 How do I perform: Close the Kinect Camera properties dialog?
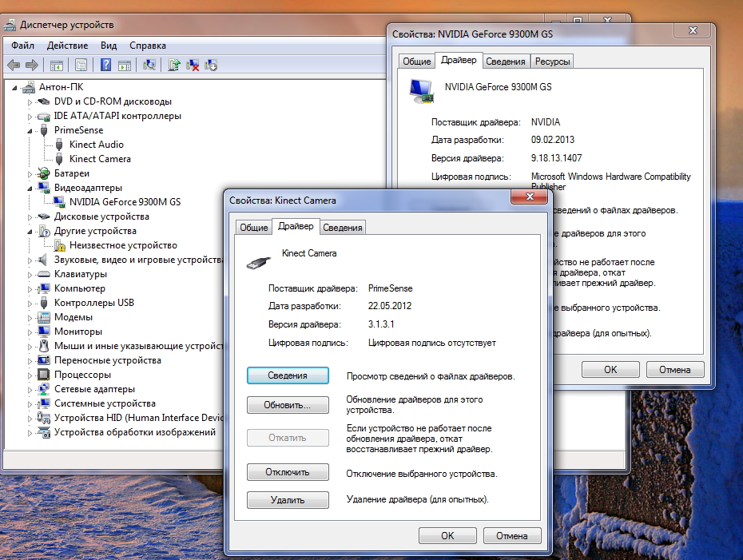[x=530, y=197]
